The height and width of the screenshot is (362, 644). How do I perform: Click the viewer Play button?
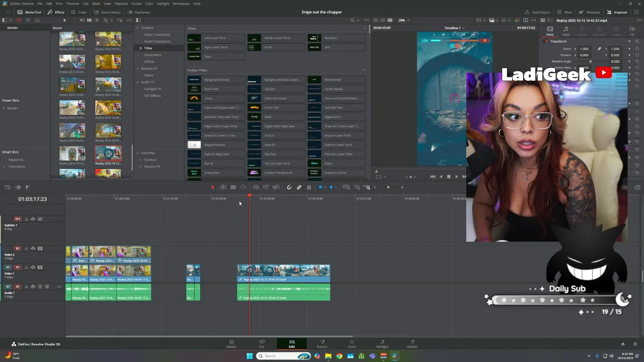click(456, 176)
